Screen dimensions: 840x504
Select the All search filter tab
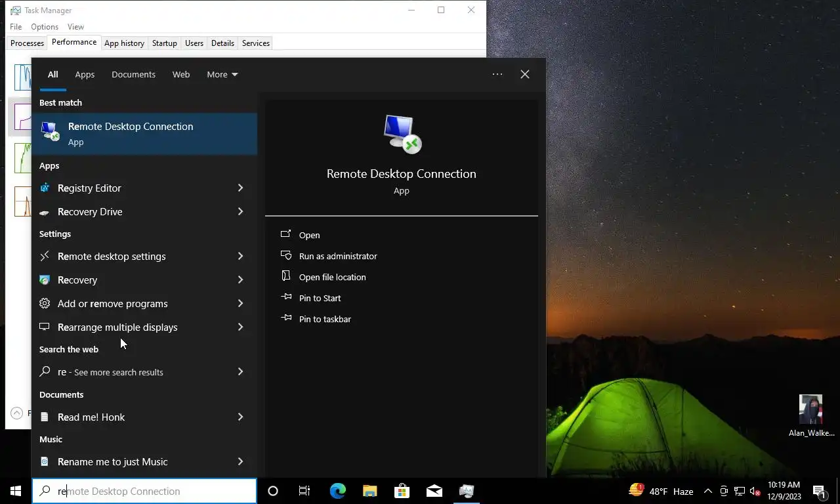coord(52,74)
